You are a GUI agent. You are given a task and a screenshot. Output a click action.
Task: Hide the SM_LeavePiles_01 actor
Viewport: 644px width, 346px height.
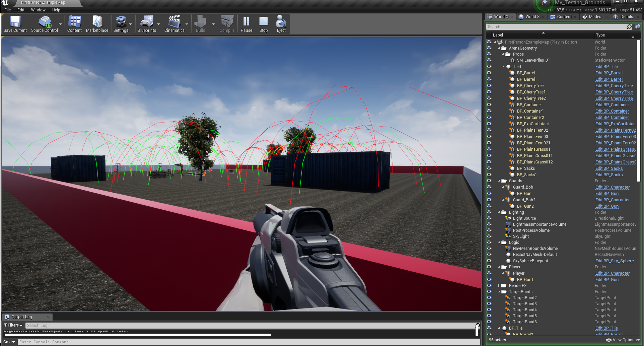[489, 60]
